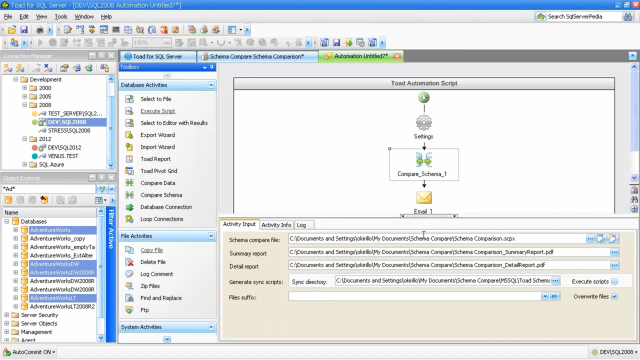Select the DEV\SQL2012 connection
Viewport: 640px width, 360px height.
(x=64, y=147)
